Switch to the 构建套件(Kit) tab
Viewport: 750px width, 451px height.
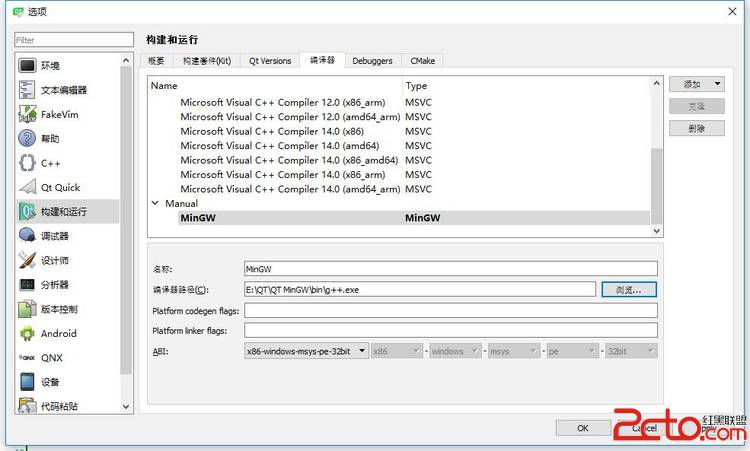pyautogui.click(x=207, y=61)
